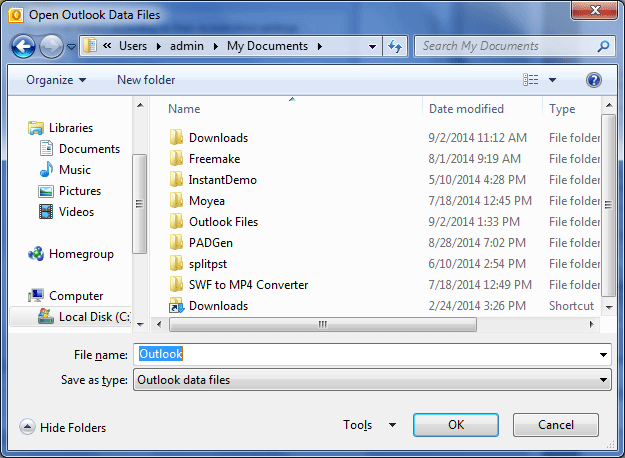Open the Organize menu
The width and height of the screenshot is (625, 458).
point(56,80)
